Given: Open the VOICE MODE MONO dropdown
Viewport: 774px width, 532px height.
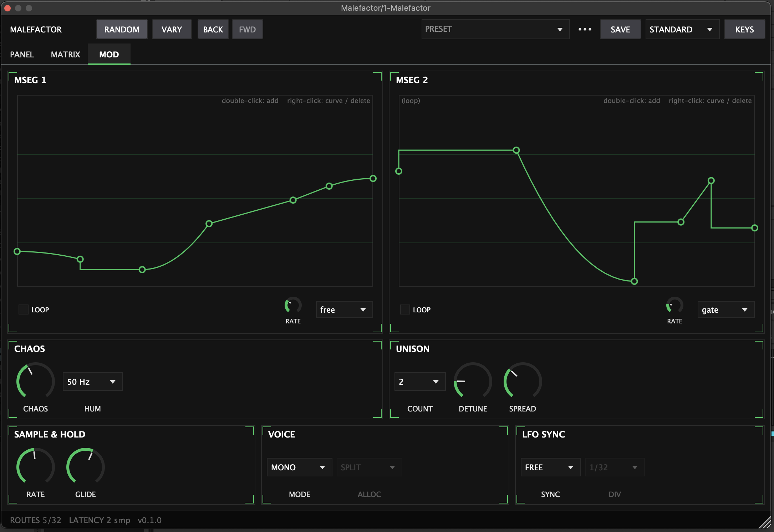Looking at the screenshot, I should coord(299,467).
